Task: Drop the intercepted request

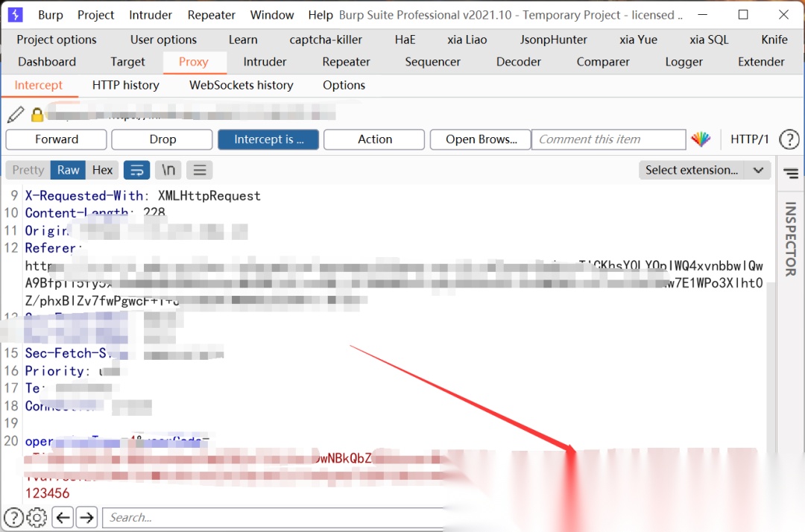Action: point(162,139)
